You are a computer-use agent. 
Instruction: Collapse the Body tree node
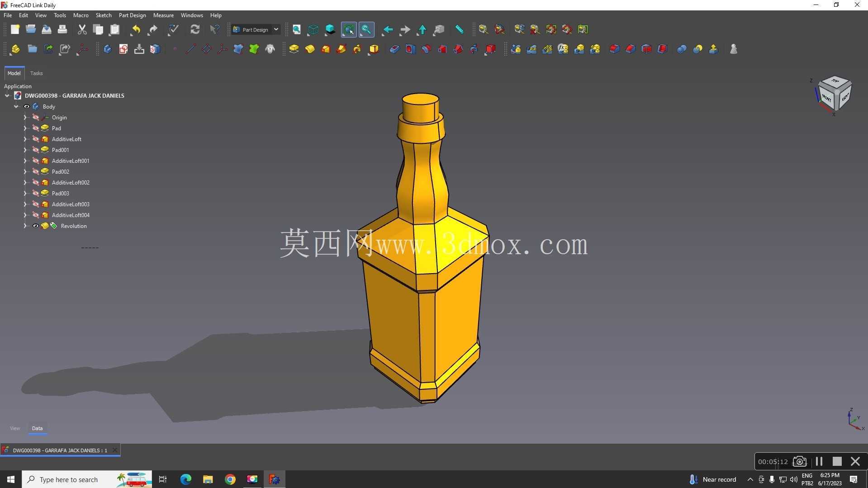(16, 107)
